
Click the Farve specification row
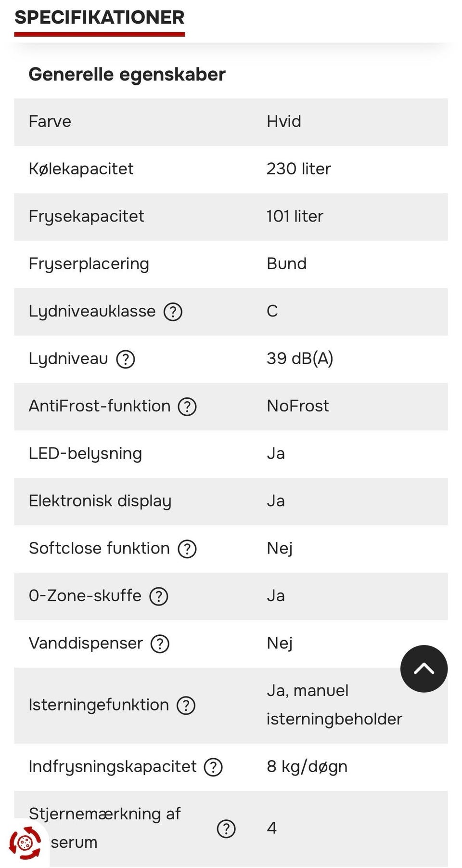(231, 122)
